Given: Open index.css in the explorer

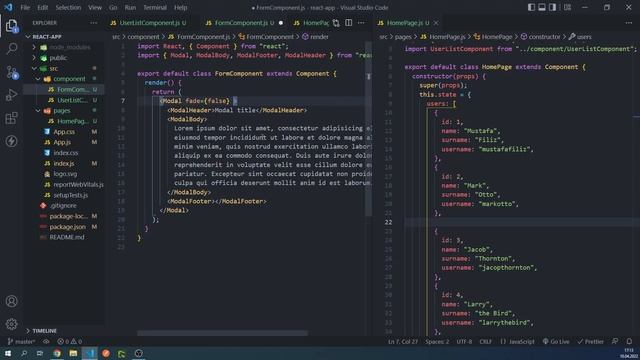Looking at the screenshot, I should pos(64,153).
